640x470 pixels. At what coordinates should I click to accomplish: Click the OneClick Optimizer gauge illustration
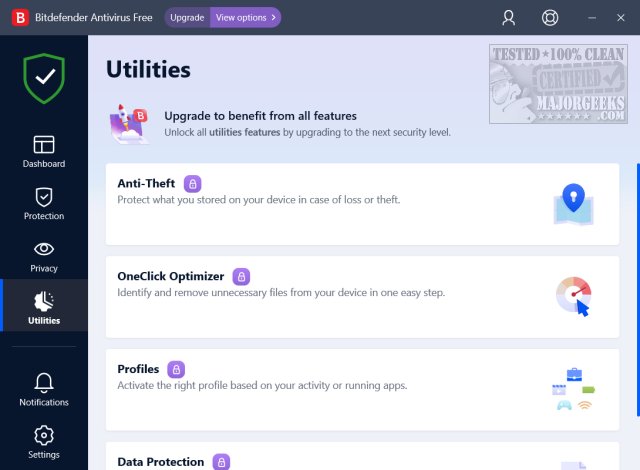coord(573,296)
